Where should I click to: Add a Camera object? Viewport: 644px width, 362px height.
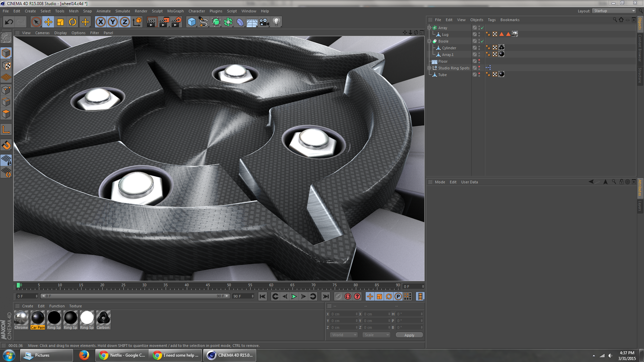(x=264, y=22)
